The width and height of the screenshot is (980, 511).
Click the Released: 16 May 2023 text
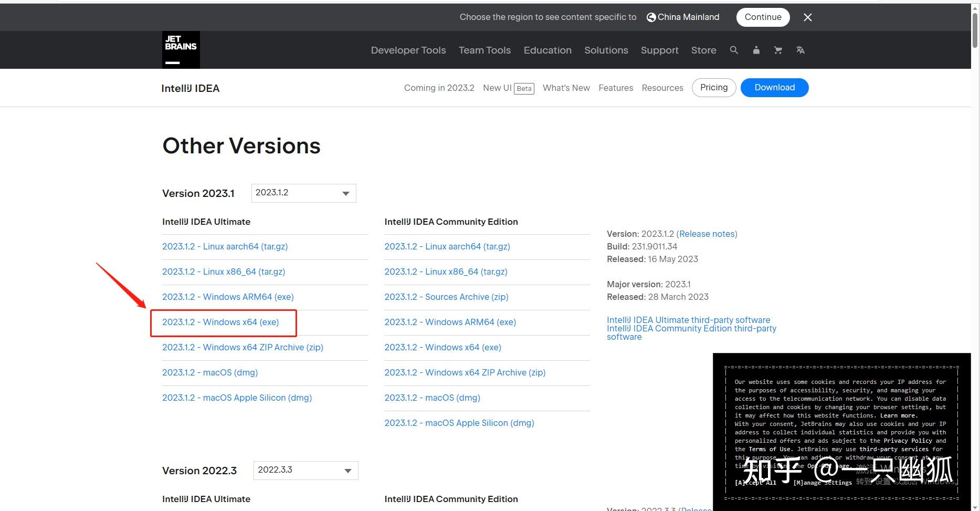pos(652,259)
